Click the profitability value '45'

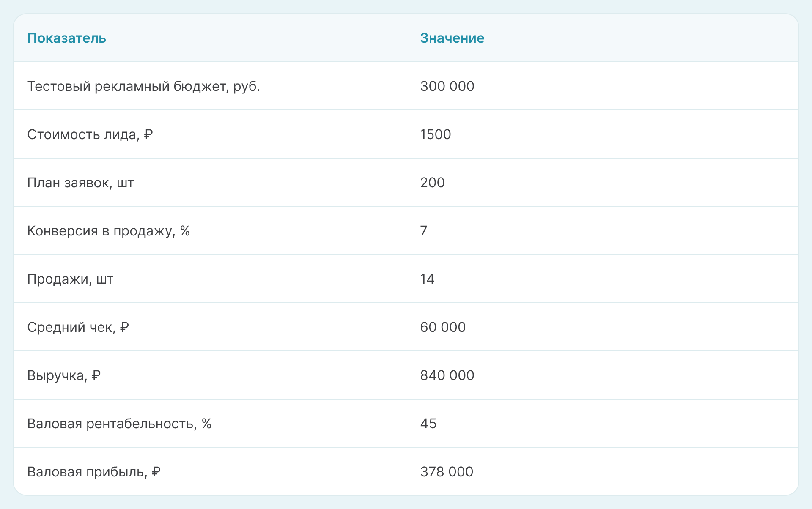tap(428, 424)
